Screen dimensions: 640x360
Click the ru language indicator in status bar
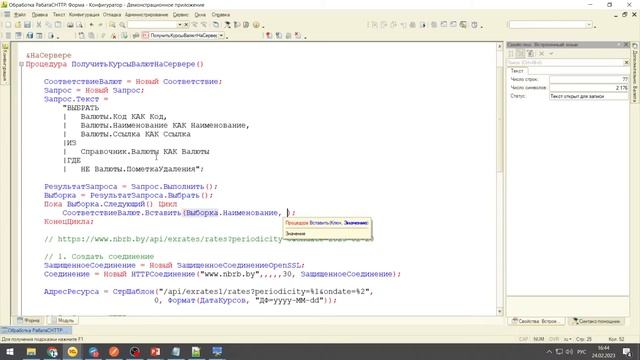click(567, 339)
